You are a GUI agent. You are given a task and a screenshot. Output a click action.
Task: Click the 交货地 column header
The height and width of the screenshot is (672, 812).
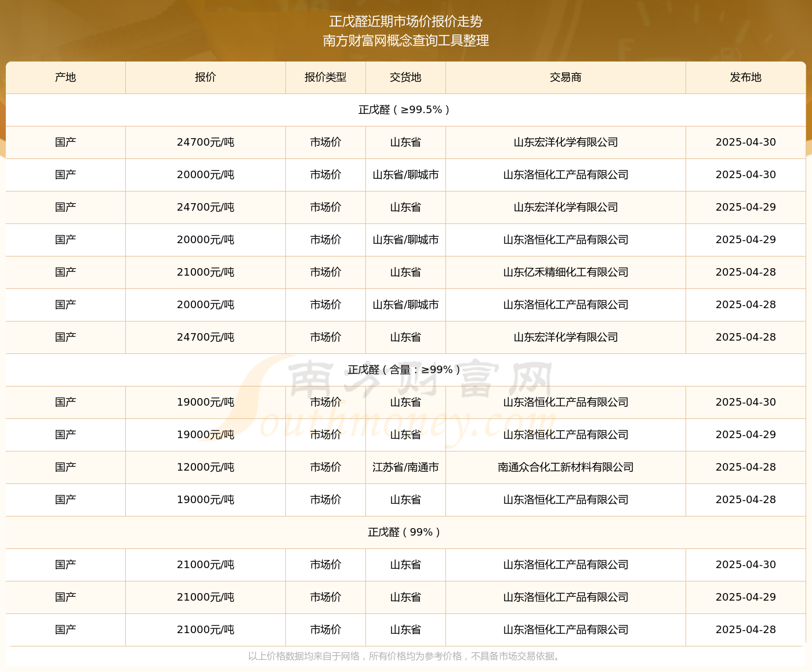(405, 78)
